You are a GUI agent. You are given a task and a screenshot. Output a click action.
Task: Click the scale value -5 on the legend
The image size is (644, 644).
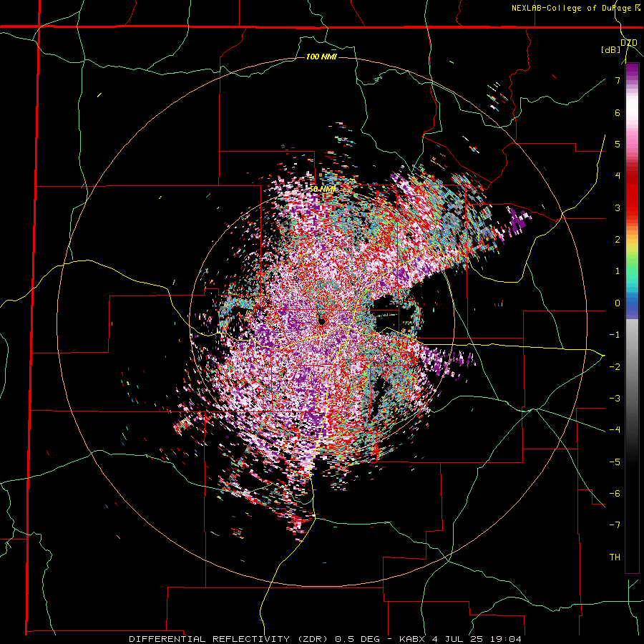coord(615,462)
